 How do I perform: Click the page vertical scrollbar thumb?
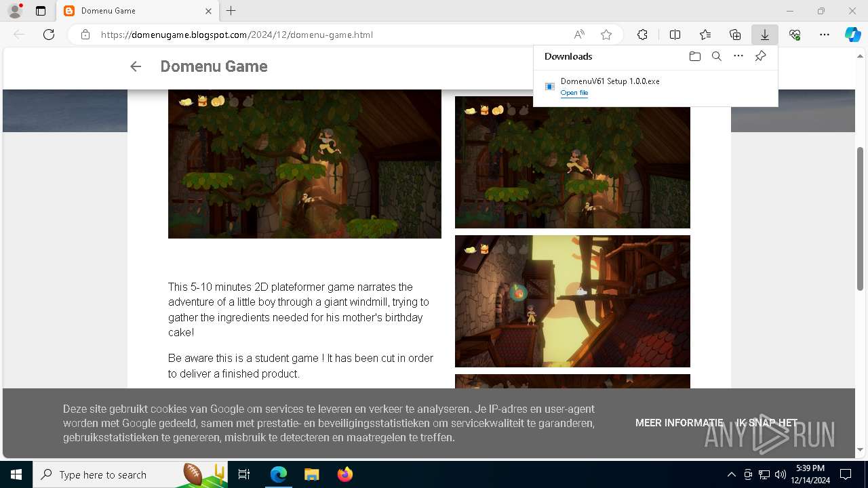click(x=861, y=218)
